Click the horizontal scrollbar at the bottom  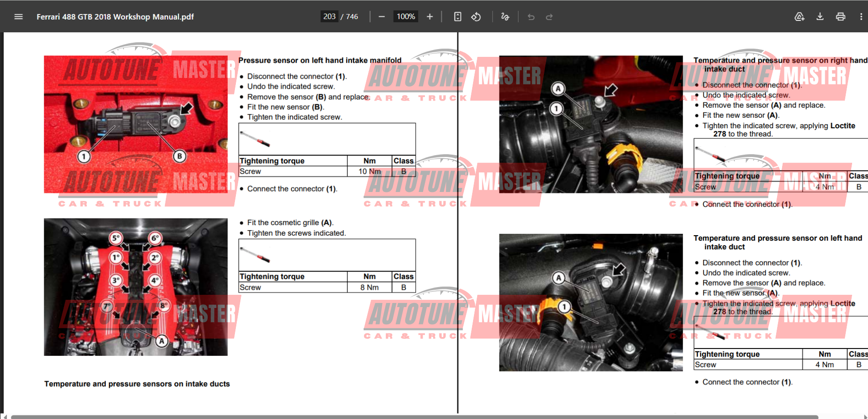click(x=414, y=417)
